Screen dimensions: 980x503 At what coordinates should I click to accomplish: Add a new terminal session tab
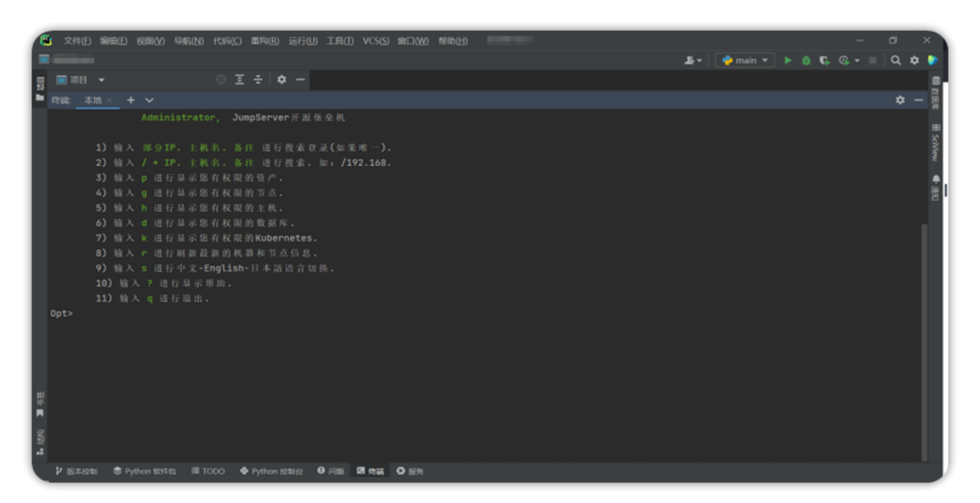(131, 100)
